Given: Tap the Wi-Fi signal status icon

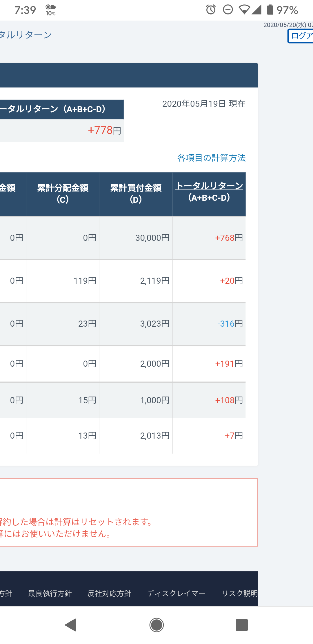Looking at the screenshot, I should (244, 10).
